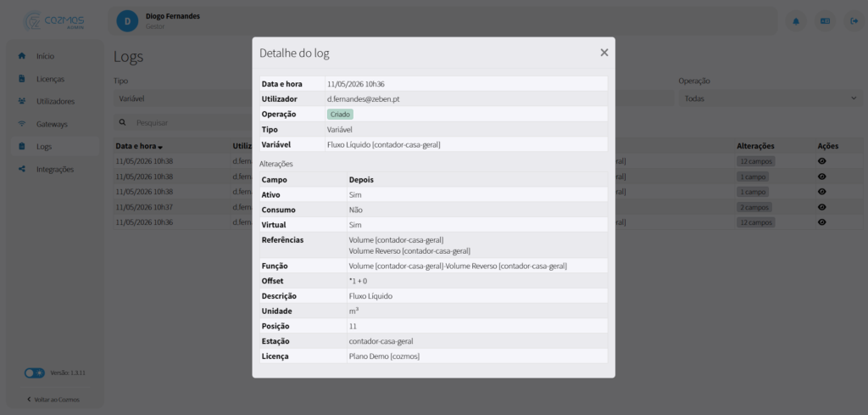Click the Alterações column header

click(755, 146)
